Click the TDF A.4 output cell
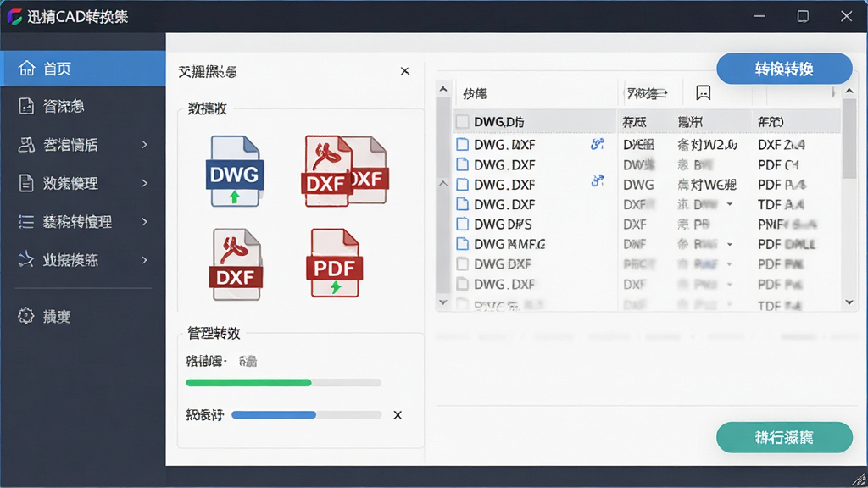This screenshot has width=868, height=488. pyautogui.click(x=781, y=205)
